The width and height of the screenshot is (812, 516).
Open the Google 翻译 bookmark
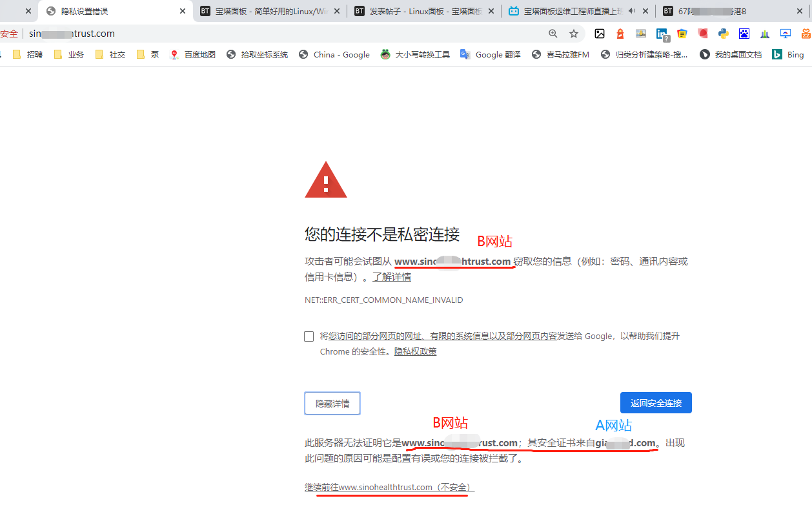491,55
